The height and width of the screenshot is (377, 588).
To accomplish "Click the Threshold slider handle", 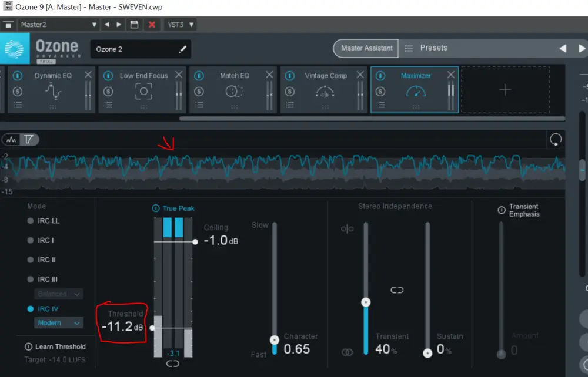I will pos(152,328).
